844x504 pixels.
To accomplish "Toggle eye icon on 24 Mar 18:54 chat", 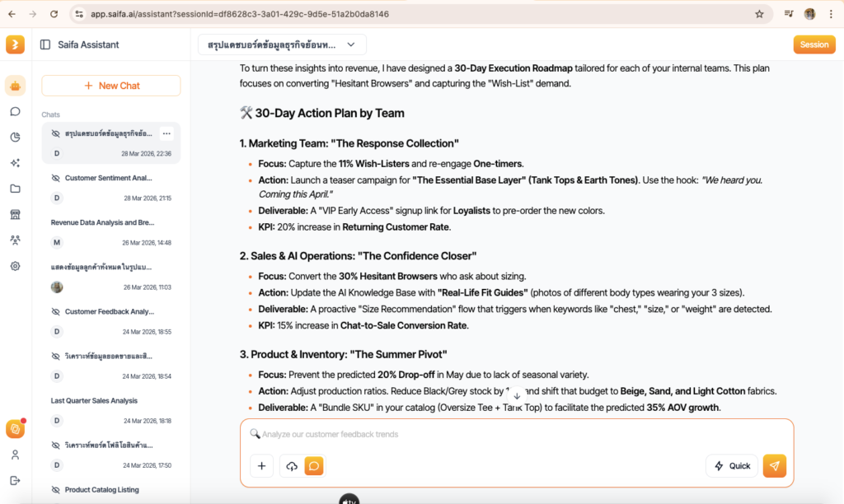I will tap(55, 356).
